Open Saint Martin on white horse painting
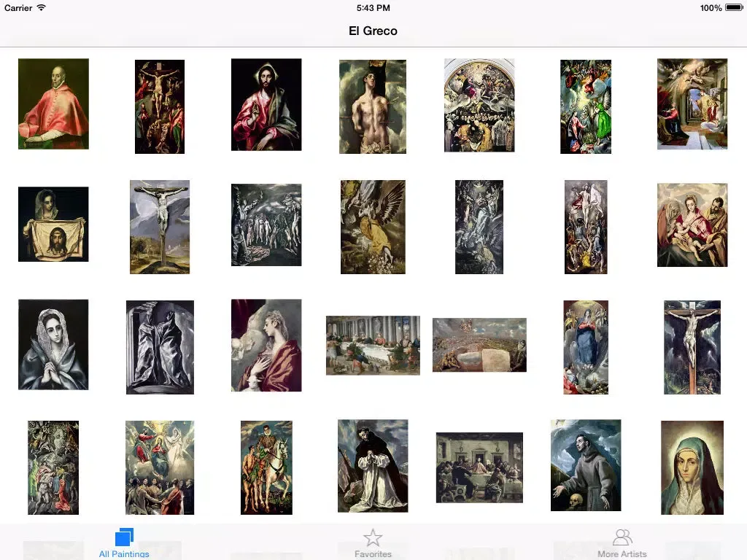Image resolution: width=747 pixels, height=560 pixels. [266, 467]
